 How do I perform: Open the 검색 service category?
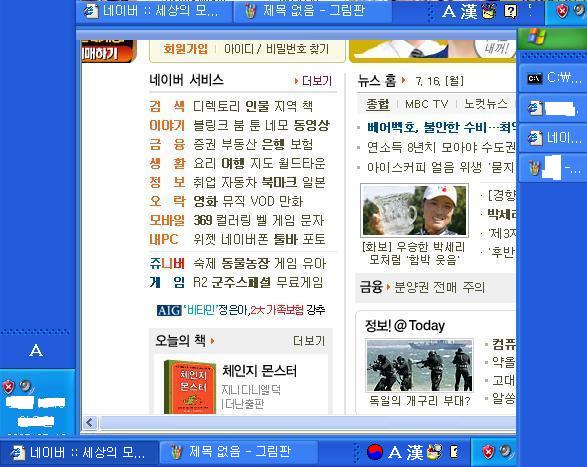pyautogui.click(x=167, y=106)
